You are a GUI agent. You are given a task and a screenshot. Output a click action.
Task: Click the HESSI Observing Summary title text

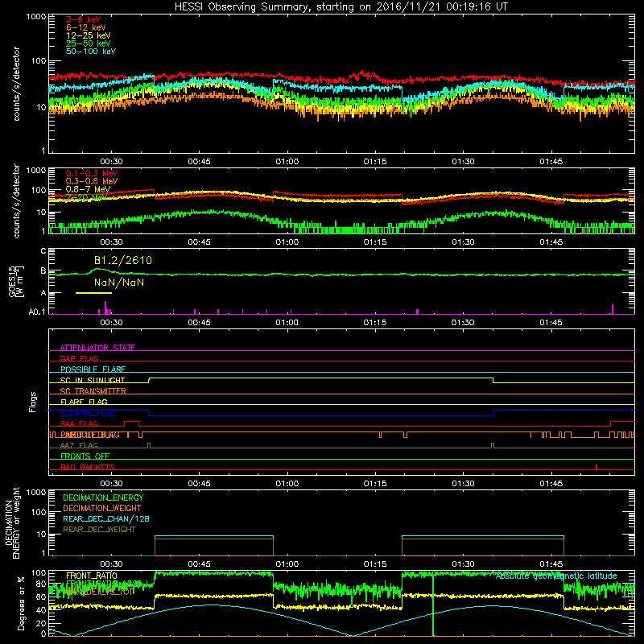click(341, 6)
